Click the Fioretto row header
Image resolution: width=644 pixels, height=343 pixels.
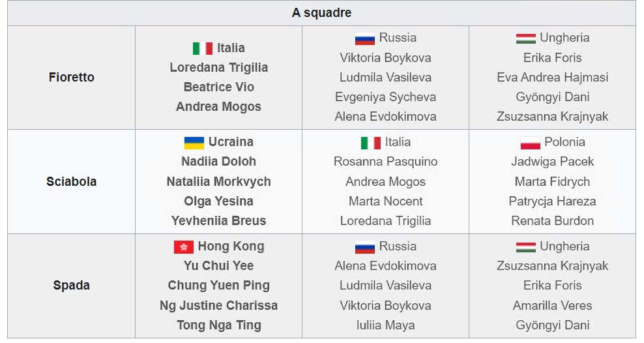(72, 77)
